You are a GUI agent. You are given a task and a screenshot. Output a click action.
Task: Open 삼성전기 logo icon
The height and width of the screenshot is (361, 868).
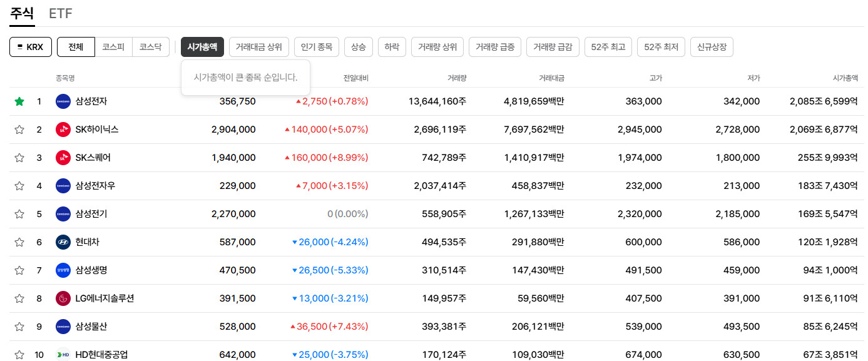[x=63, y=214]
